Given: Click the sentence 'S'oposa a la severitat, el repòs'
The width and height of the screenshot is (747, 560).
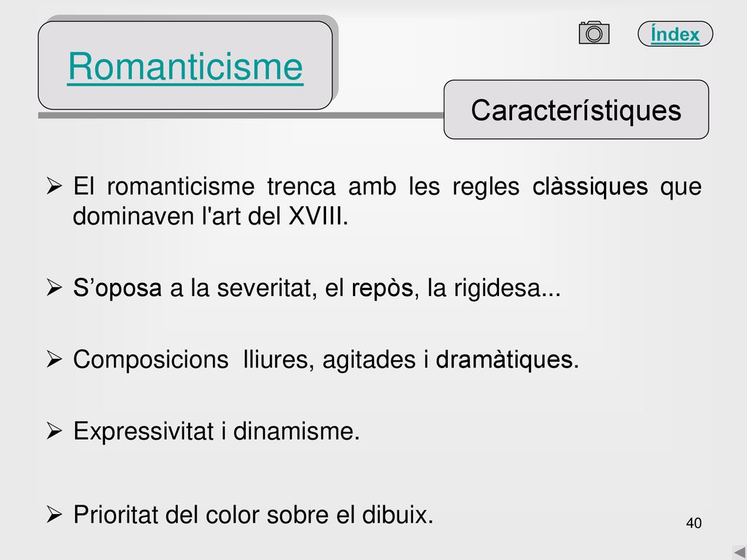Looking at the screenshot, I should (x=244, y=288).
